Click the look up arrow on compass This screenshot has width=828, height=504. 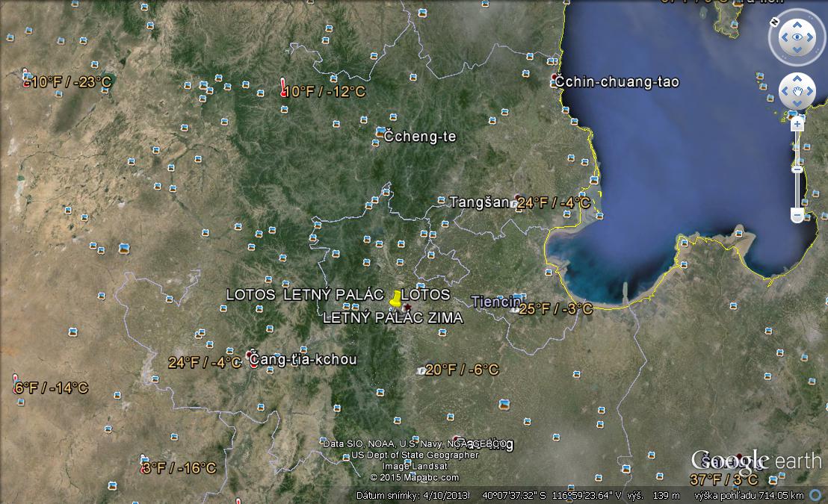click(x=797, y=22)
